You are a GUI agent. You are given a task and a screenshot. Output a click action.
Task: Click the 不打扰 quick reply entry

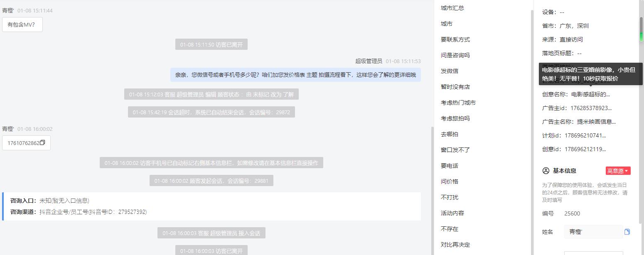[x=450, y=197]
